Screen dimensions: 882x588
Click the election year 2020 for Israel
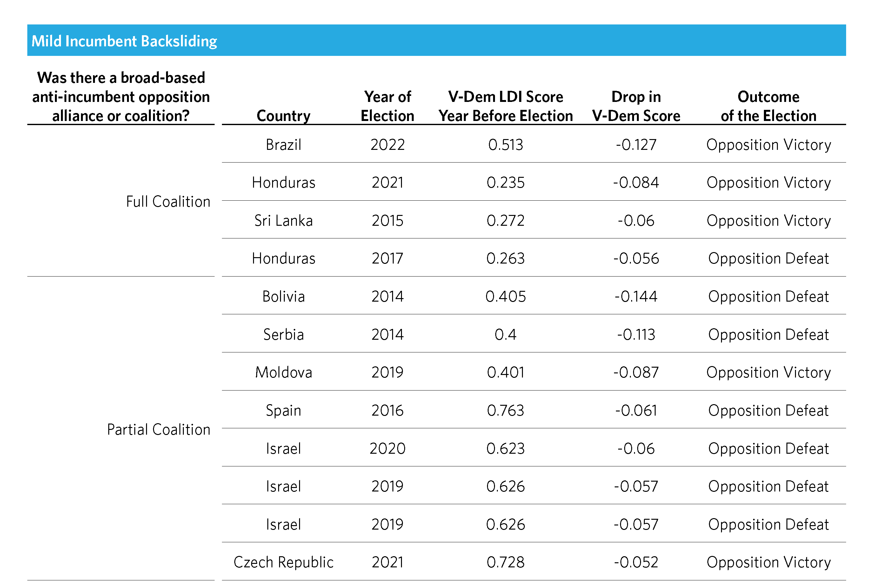pos(387,449)
